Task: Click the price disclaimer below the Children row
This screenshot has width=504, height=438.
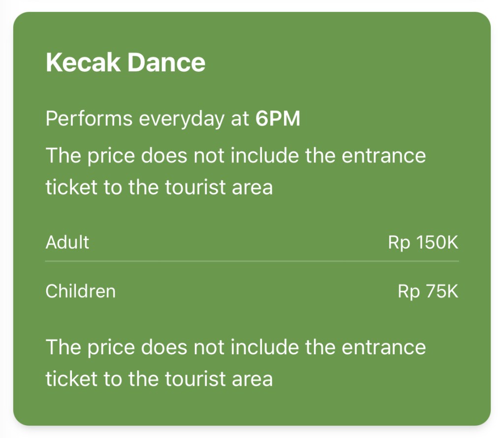Action: point(235,363)
